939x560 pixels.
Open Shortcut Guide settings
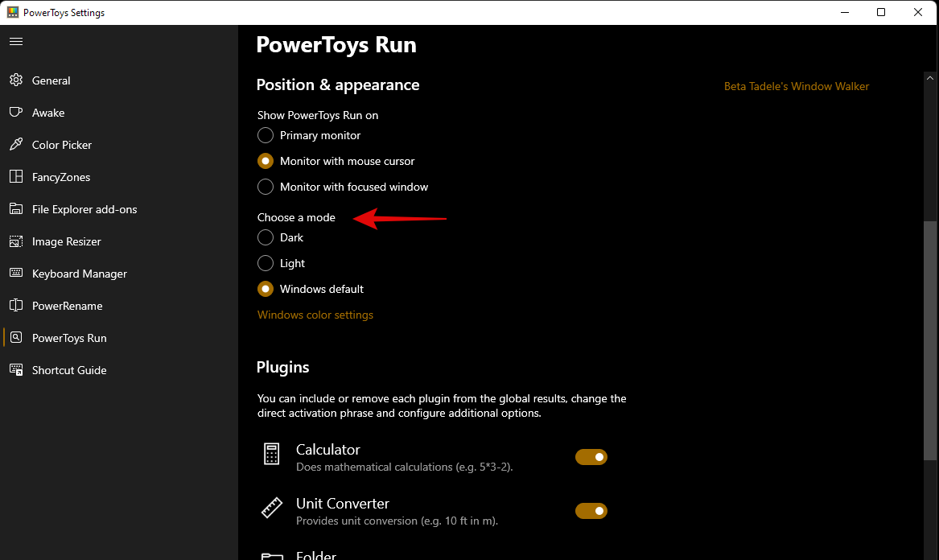point(69,370)
